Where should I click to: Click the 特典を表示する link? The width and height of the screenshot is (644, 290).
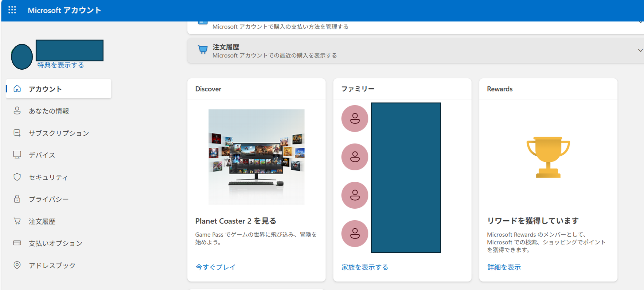tap(60, 65)
